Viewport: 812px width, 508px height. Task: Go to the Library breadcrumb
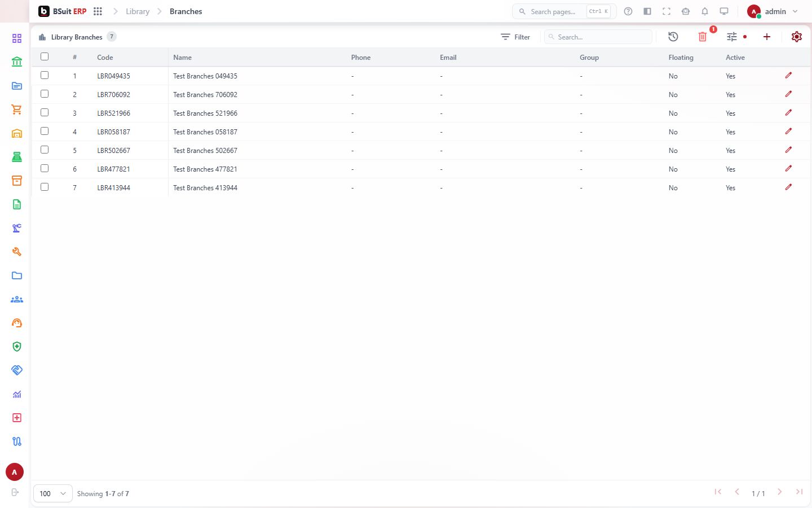(x=138, y=11)
